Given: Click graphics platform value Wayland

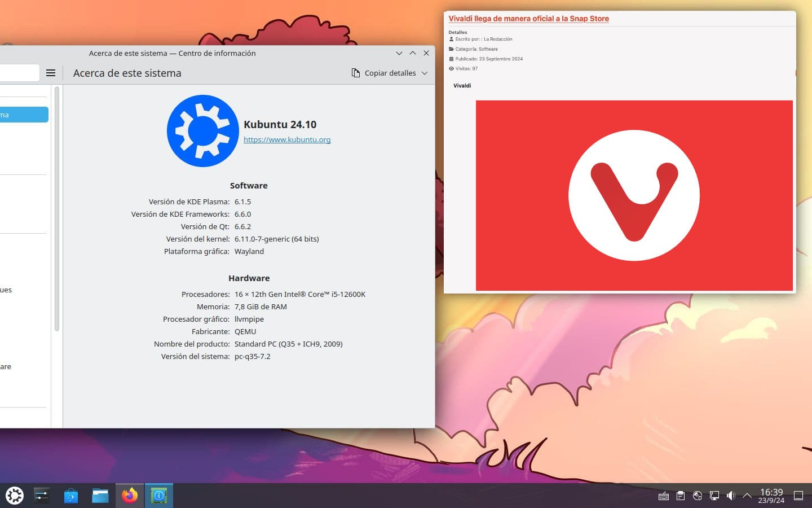Looking at the screenshot, I should (249, 251).
